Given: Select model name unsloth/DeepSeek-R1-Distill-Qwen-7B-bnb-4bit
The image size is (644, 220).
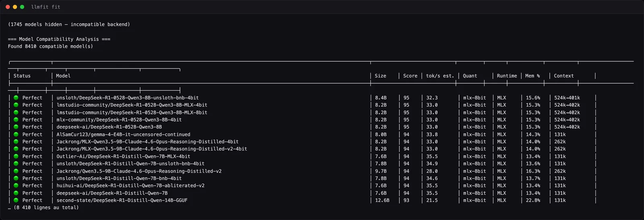Looking at the screenshot, I should coord(119,178).
